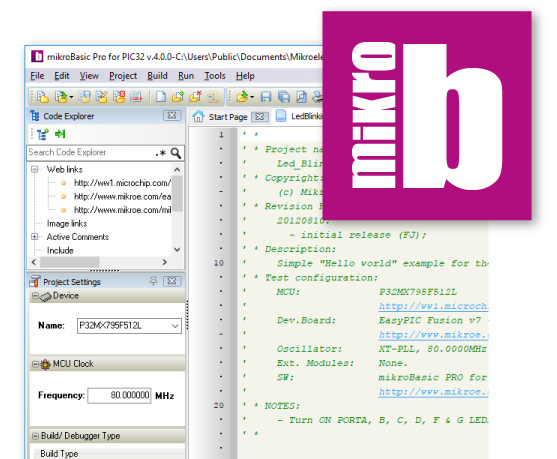The width and height of the screenshot is (557, 459).
Task: Expand the Active Comments tree node
Action: 34,237
